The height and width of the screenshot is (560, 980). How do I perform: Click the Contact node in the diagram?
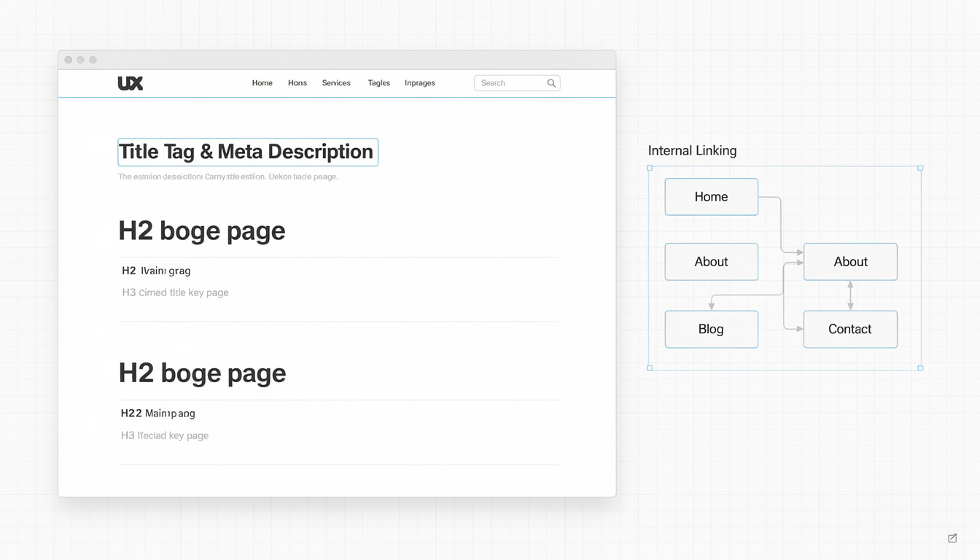[x=850, y=329]
